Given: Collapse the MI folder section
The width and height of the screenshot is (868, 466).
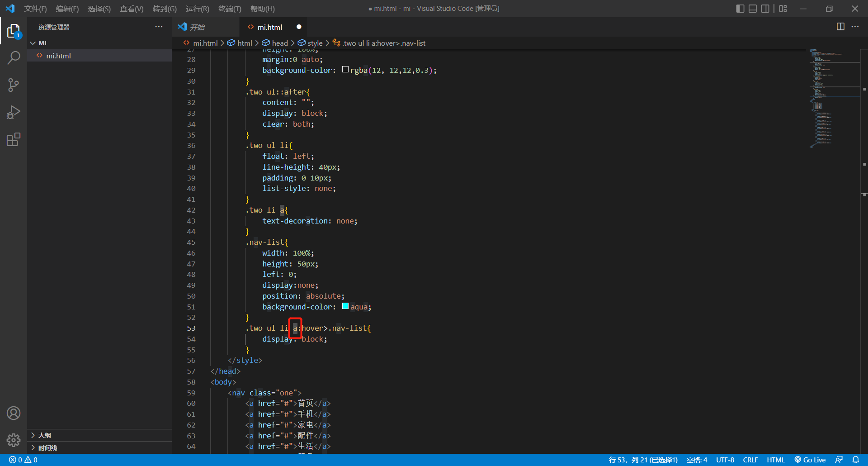Looking at the screenshot, I should click(x=99, y=43).
